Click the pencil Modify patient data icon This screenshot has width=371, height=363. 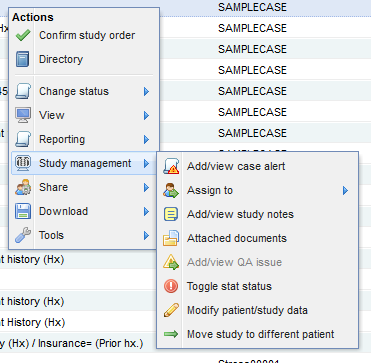coord(171,310)
